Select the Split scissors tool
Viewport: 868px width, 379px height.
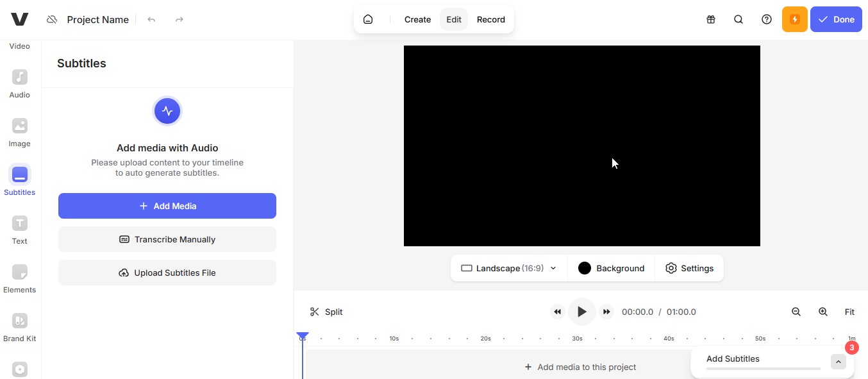coord(326,312)
